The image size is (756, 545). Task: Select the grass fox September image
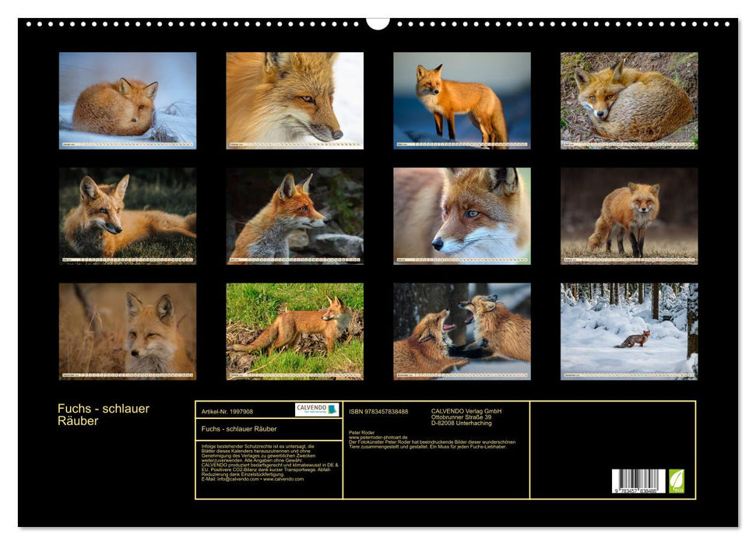(x=125, y=331)
